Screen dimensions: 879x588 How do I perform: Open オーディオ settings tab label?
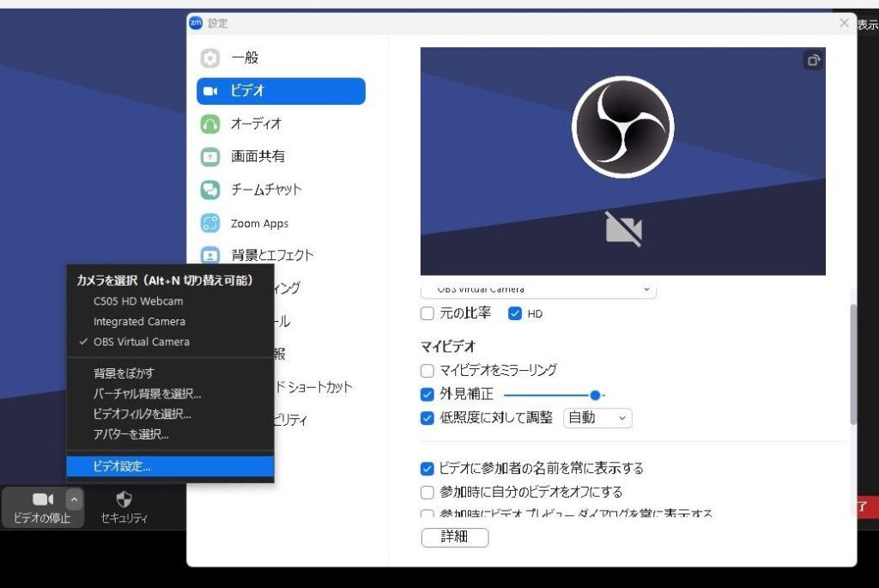[x=256, y=124]
